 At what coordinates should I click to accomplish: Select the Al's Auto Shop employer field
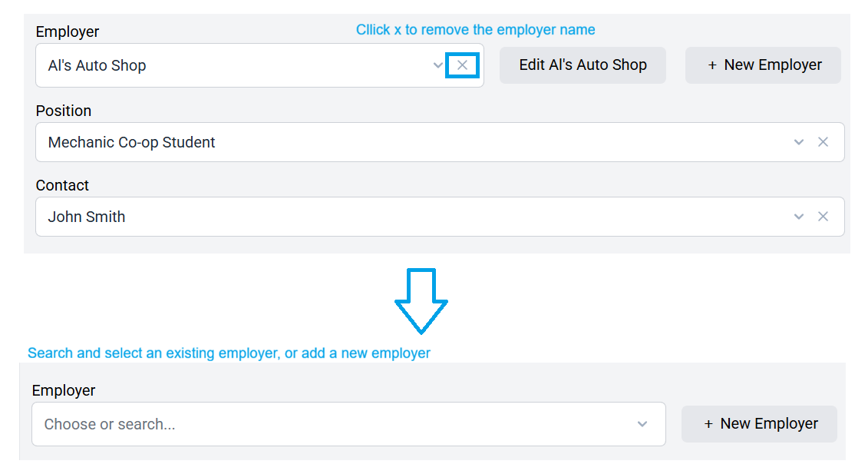pos(259,65)
